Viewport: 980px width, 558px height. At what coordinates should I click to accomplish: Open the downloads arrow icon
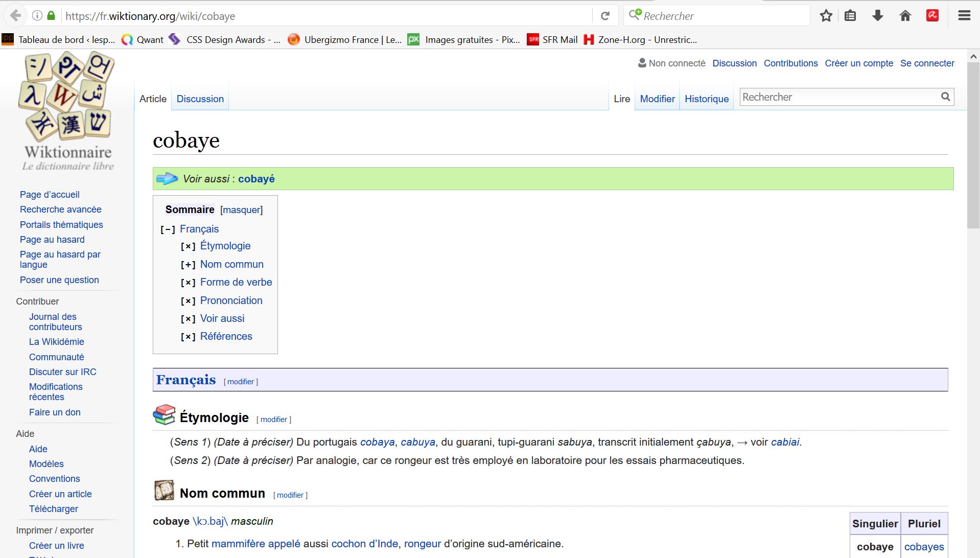[x=878, y=16]
